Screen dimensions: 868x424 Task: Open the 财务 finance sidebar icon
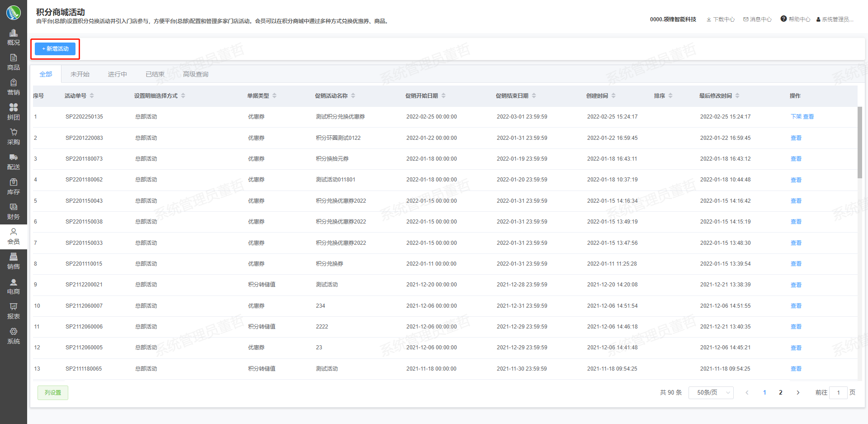(14, 207)
